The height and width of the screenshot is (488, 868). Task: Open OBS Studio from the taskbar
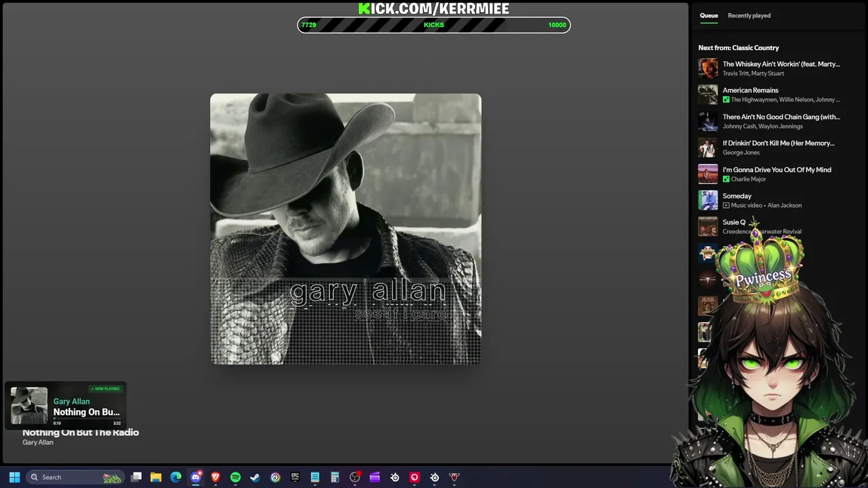click(x=355, y=477)
